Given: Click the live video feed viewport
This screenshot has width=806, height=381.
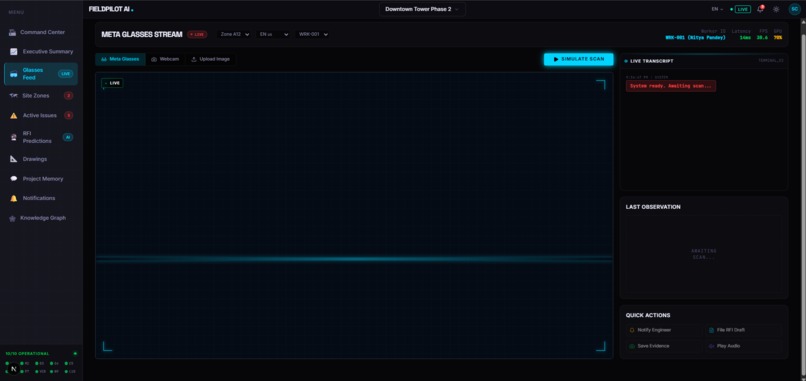Looking at the screenshot, I should click(354, 215).
